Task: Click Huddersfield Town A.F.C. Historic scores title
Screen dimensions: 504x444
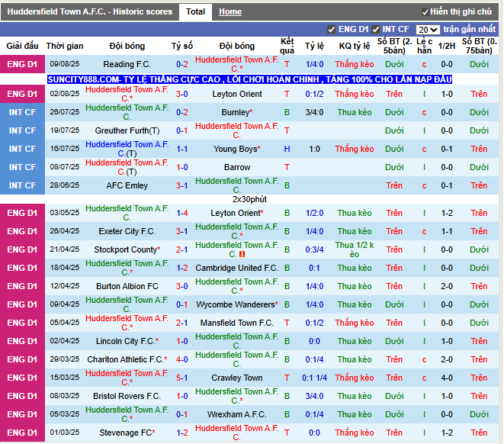Action: tap(90, 12)
